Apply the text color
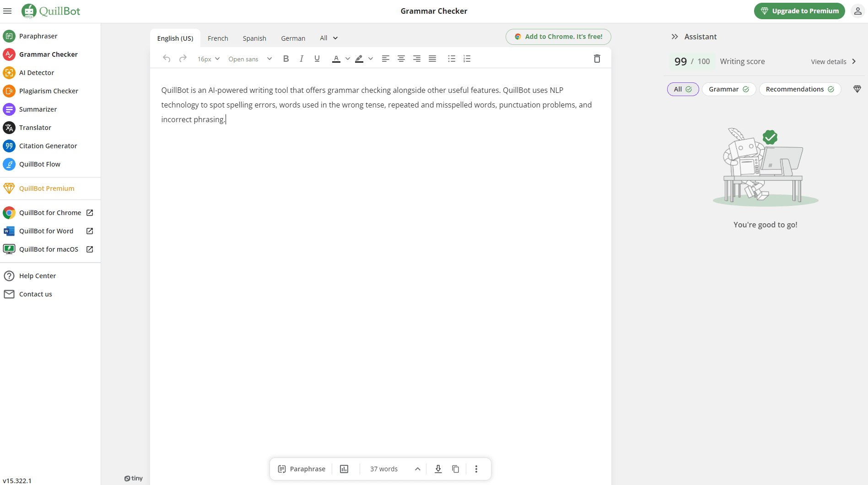Screen dimensions: 868x485 click(x=336, y=59)
